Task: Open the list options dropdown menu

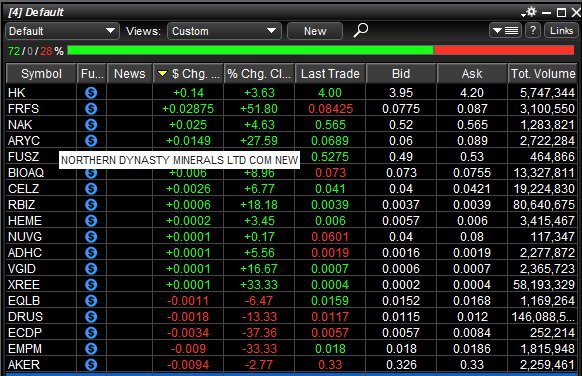Action: 505,30
